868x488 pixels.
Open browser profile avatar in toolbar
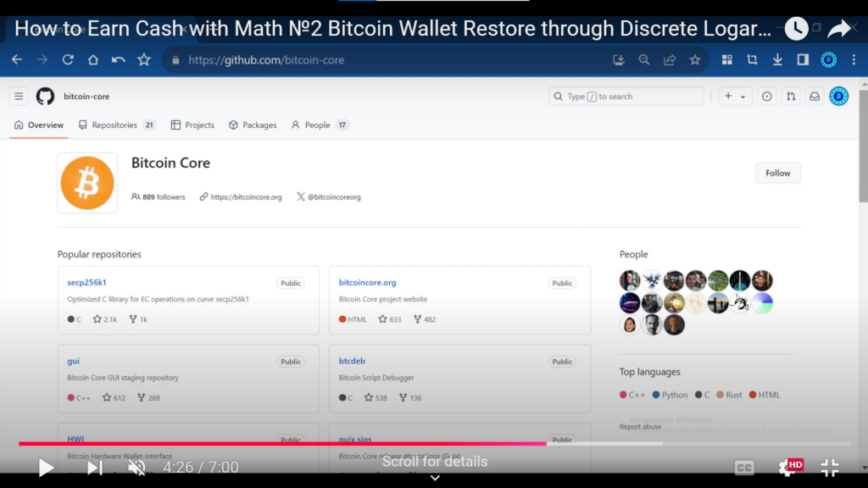[828, 60]
